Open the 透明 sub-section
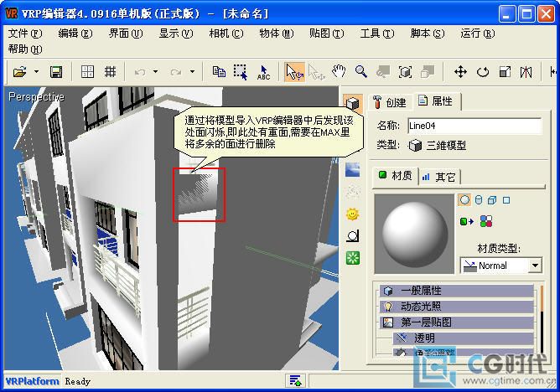Screen dimensions: 560x392 (x=464, y=338)
